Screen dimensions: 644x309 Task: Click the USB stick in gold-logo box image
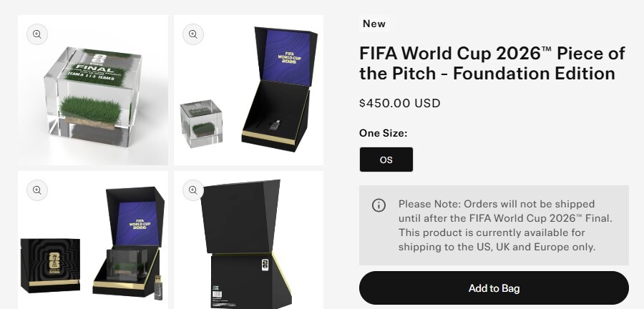[158, 287]
